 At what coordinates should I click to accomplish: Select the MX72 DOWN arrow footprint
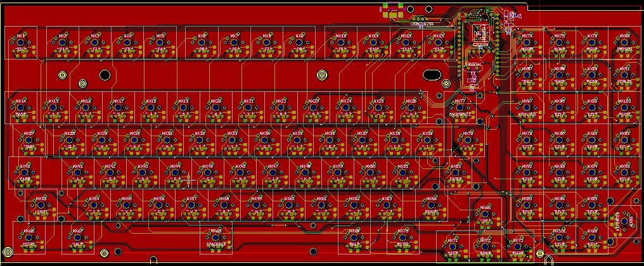(x=485, y=247)
